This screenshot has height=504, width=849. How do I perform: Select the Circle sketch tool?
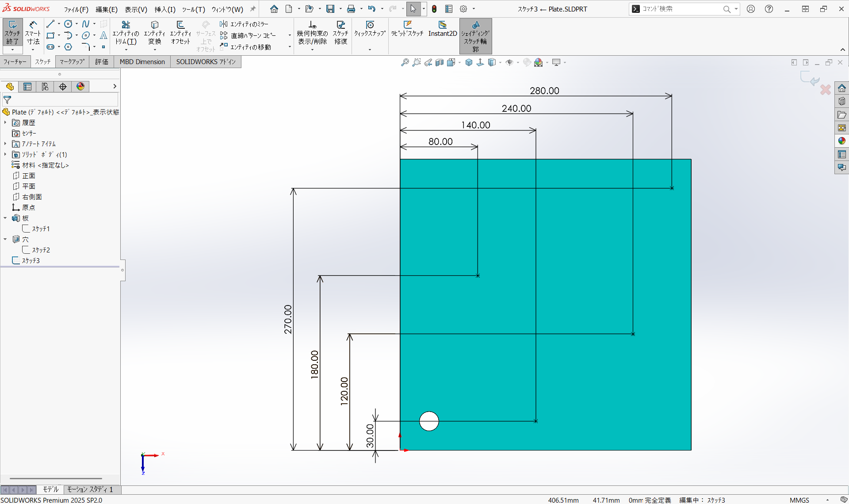[68, 24]
